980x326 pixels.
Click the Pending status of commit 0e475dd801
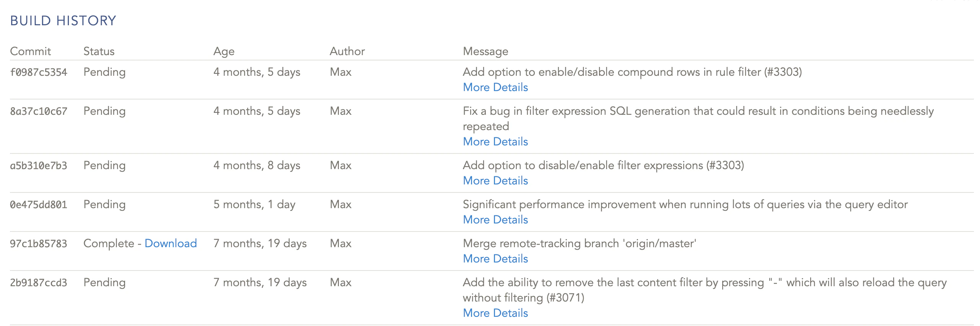(x=104, y=204)
